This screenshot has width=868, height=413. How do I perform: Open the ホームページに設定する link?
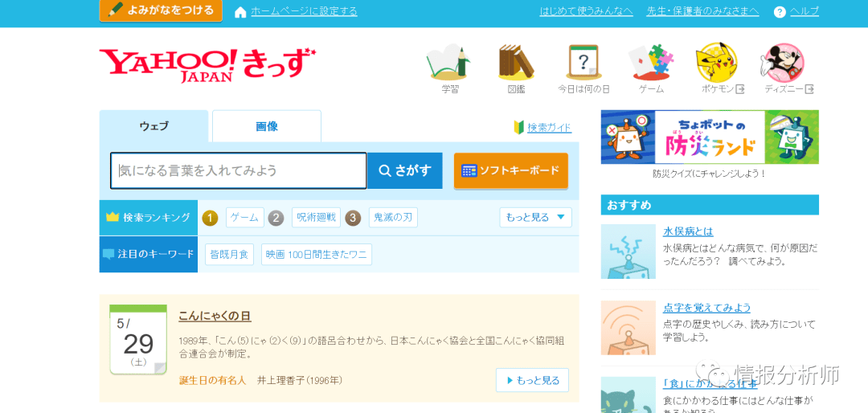pyautogui.click(x=304, y=11)
